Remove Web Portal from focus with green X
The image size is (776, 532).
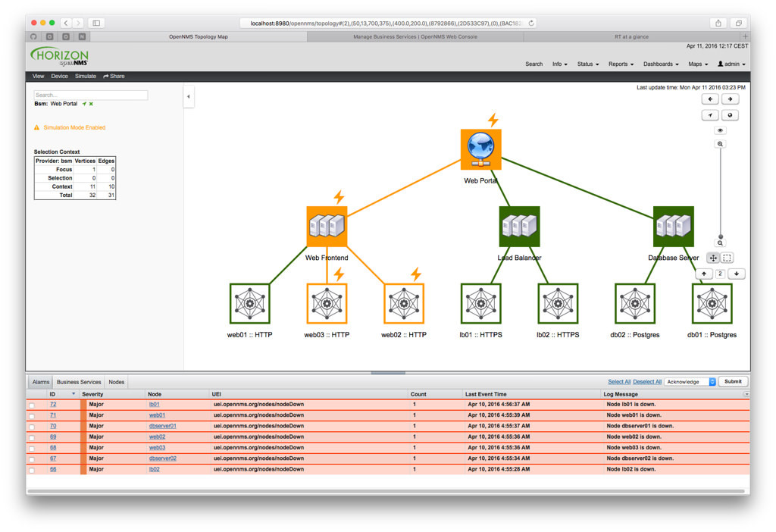pos(91,104)
